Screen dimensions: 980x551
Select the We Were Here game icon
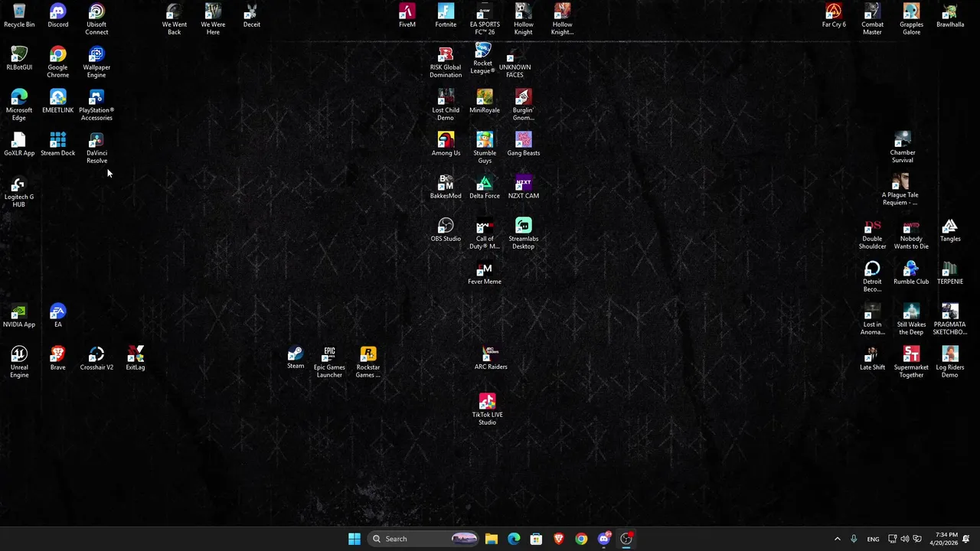click(x=213, y=19)
